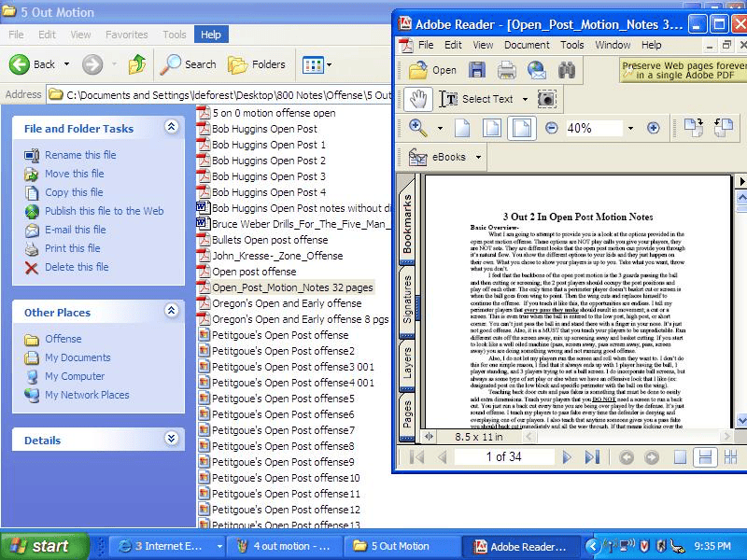The width and height of the screenshot is (747, 560).
Task: Click the Windows Start button
Action: (44, 546)
